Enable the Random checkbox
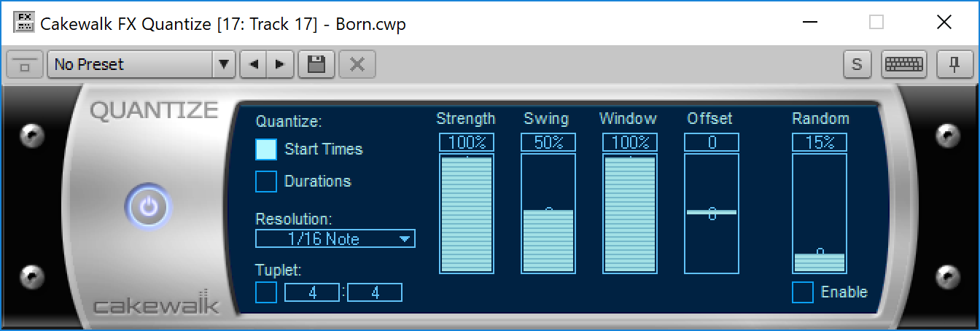Screen dimensions: 980x331 pos(803,292)
